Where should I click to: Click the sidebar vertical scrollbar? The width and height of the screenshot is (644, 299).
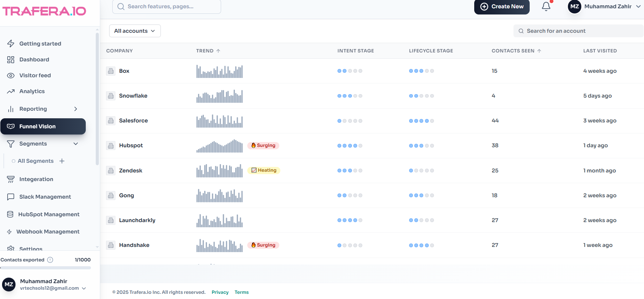97,98
